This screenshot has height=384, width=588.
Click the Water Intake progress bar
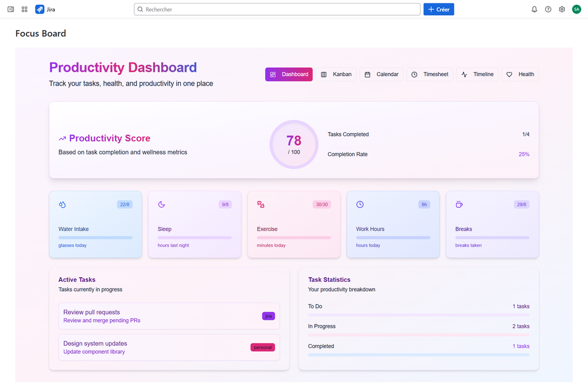click(95, 237)
